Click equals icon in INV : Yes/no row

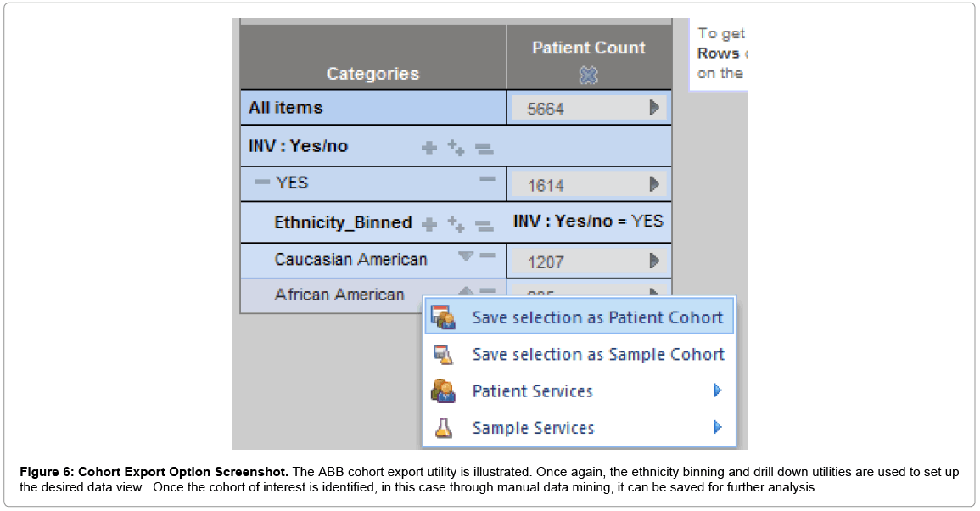coord(484,149)
